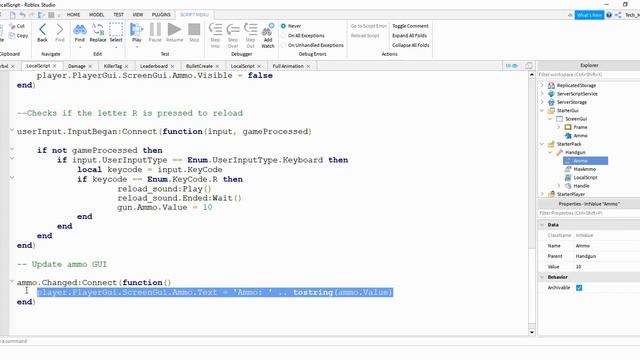
Task: Select Handle under Handgun
Action: (x=581, y=186)
